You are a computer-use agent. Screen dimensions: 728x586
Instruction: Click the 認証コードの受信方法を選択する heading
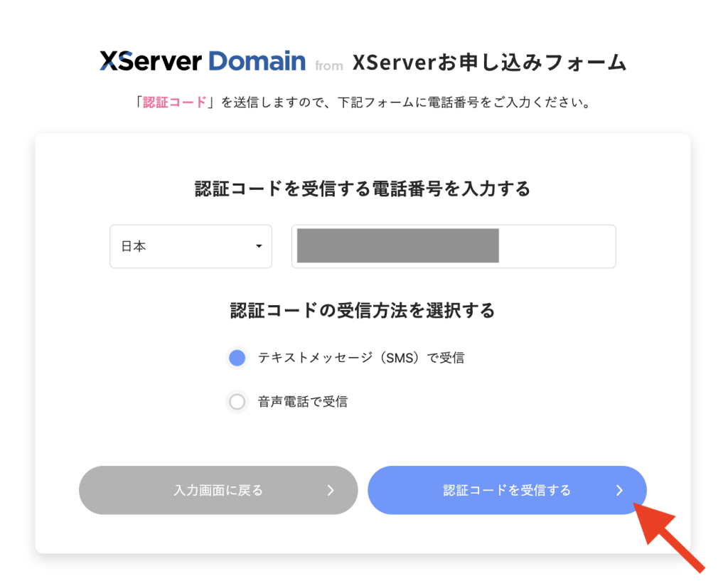click(x=363, y=311)
